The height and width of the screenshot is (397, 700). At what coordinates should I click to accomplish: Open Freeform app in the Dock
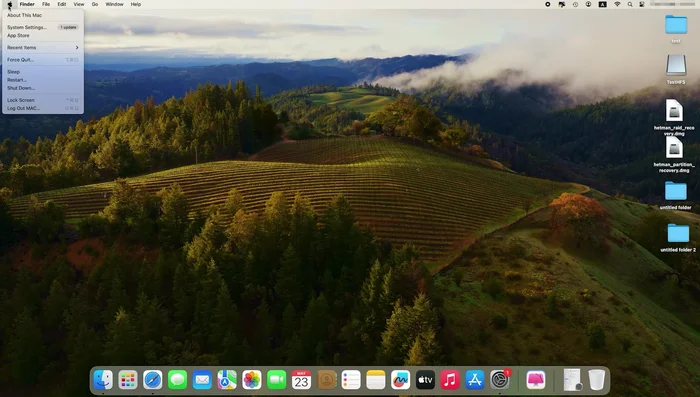[x=400, y=380]
